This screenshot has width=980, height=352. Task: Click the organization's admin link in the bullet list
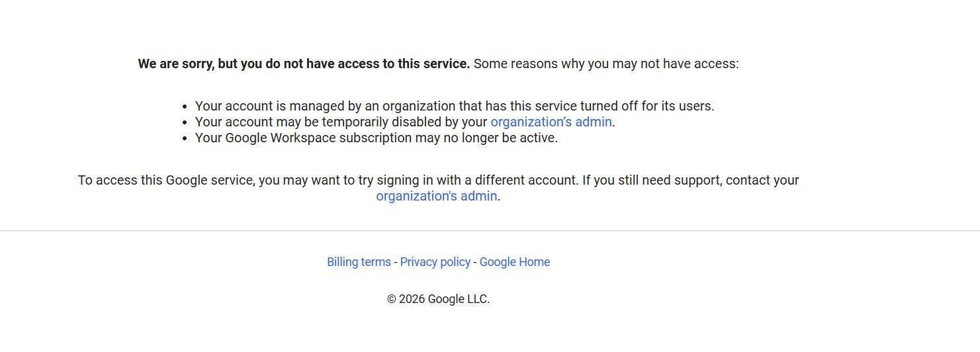tap(551, 122)
